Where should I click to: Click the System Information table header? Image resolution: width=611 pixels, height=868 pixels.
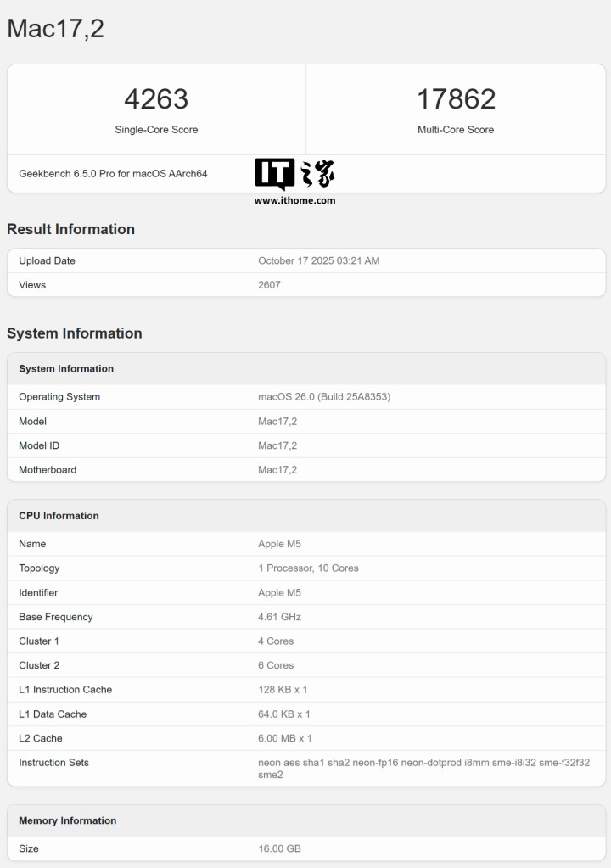coord(66,369)
